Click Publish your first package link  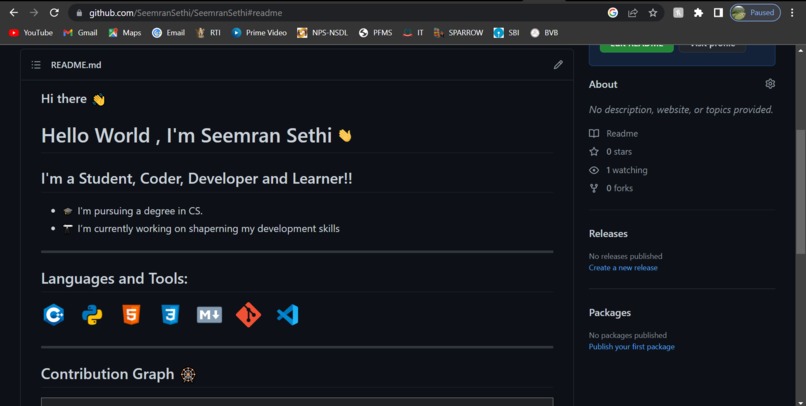[x=632, y=347]
